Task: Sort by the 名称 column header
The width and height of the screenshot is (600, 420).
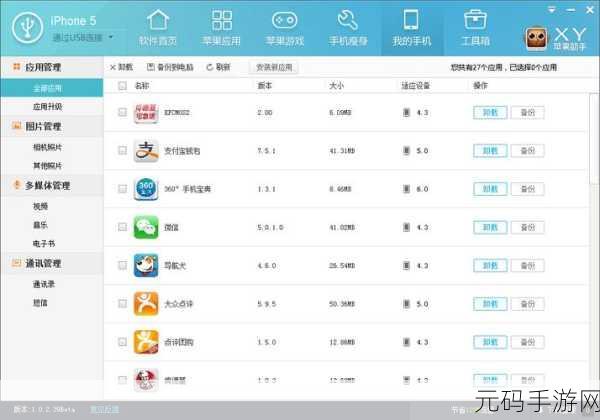Action: point(142,86)
